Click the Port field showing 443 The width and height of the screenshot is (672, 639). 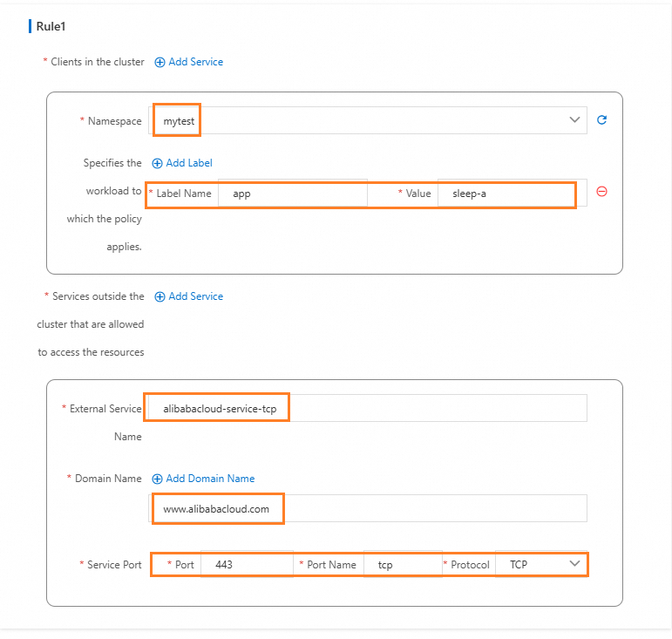(247, 564)
